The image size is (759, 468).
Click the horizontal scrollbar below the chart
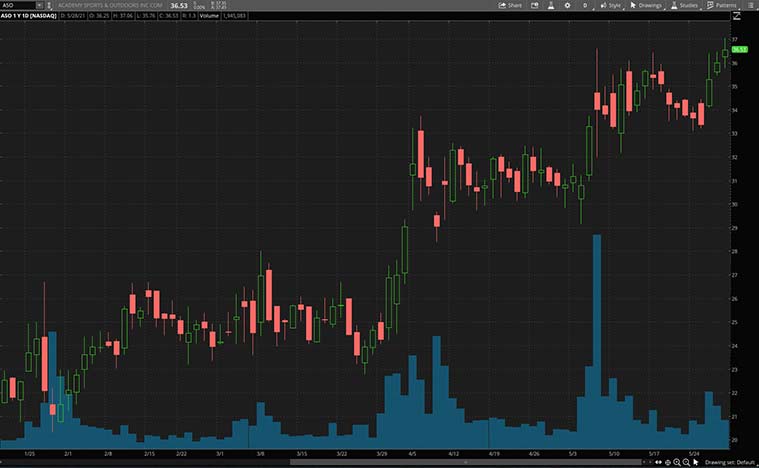[465, 462]
